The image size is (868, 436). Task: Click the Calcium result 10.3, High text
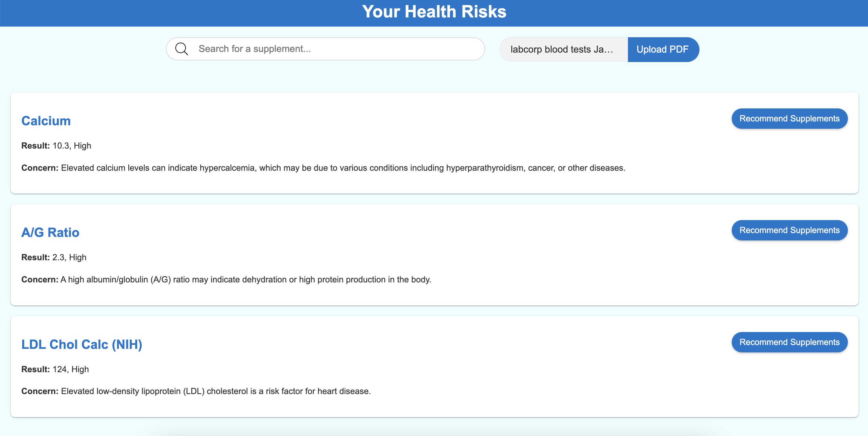[x=72, y=146]
